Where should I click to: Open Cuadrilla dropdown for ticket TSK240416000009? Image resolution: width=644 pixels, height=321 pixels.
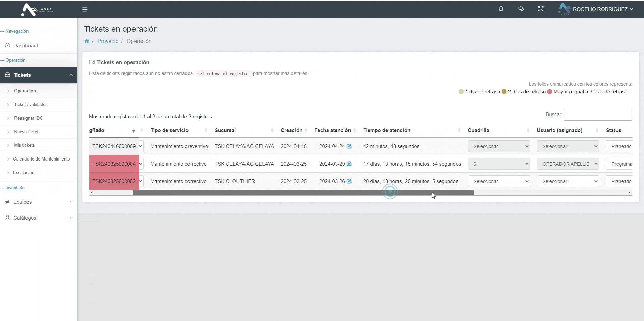point(499,146)
